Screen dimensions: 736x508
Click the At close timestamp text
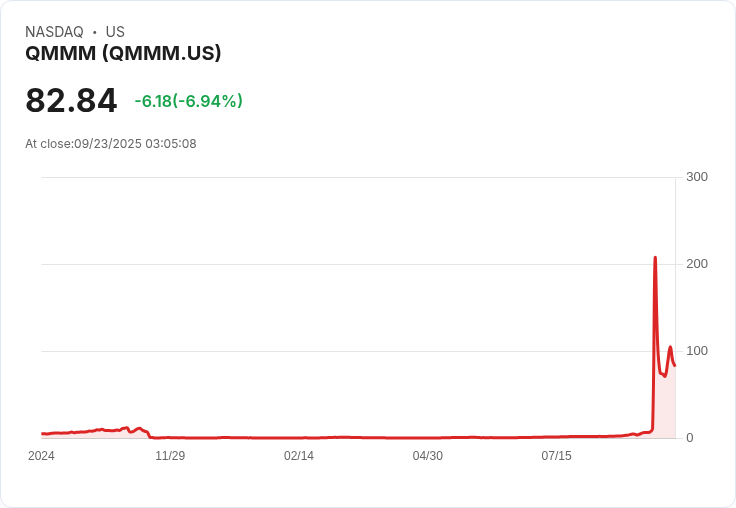coord(111,144)
